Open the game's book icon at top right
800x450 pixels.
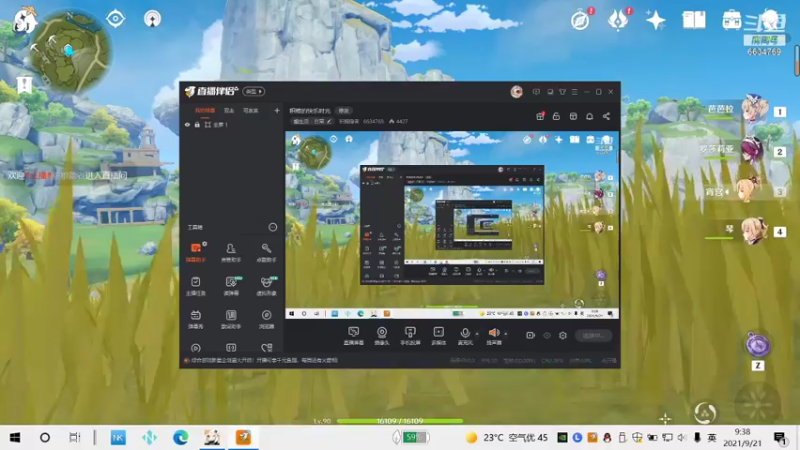(694, 20)
